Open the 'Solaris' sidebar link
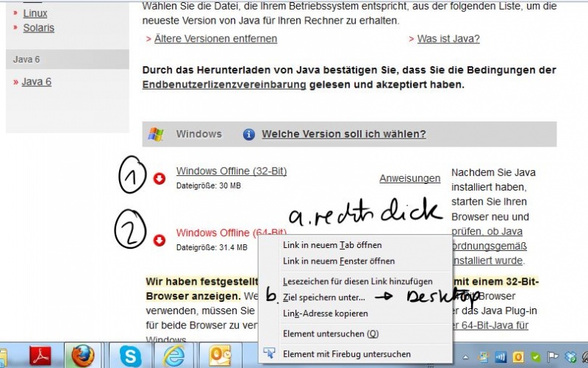 39,28
